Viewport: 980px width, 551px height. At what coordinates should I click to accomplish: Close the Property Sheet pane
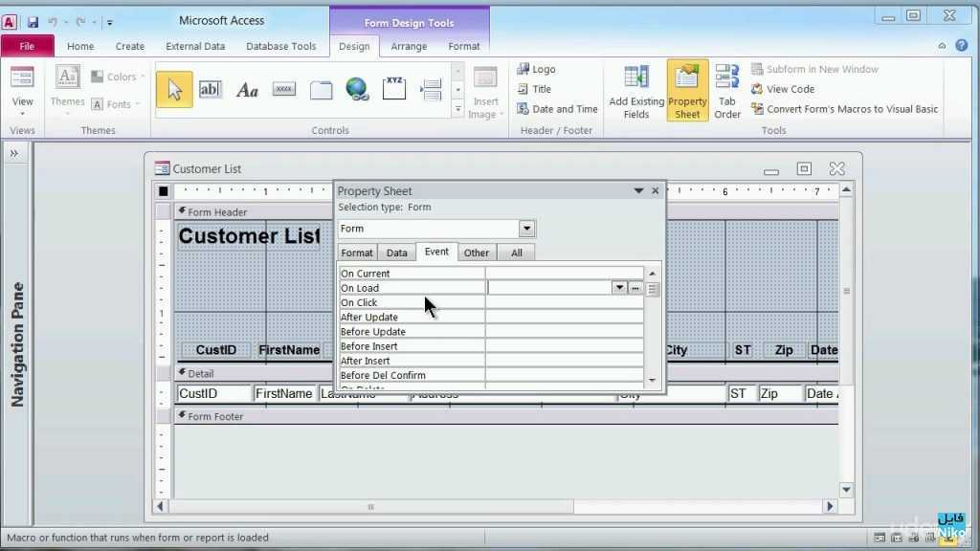(655, 191)
